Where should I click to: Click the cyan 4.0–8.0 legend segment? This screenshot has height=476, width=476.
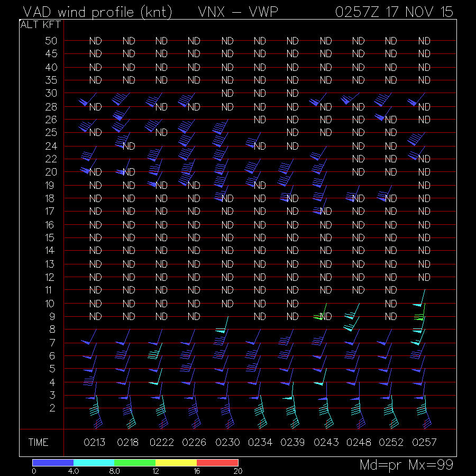point(94,462)
